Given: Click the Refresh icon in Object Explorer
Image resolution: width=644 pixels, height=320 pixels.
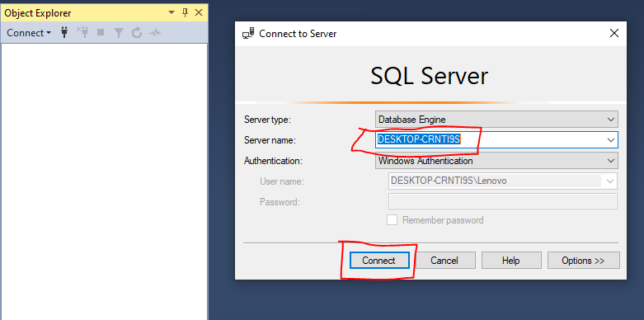Looking at the screenshot, I should 137,33.
